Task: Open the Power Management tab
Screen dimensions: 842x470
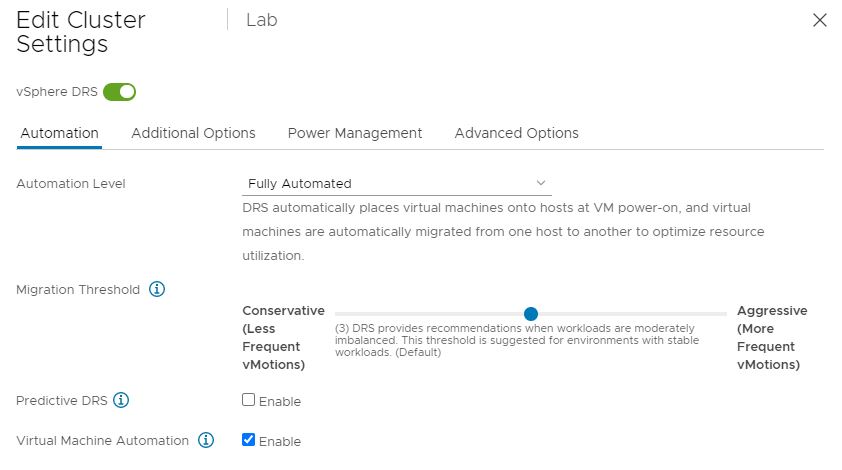Action: (x=355, y=133)
